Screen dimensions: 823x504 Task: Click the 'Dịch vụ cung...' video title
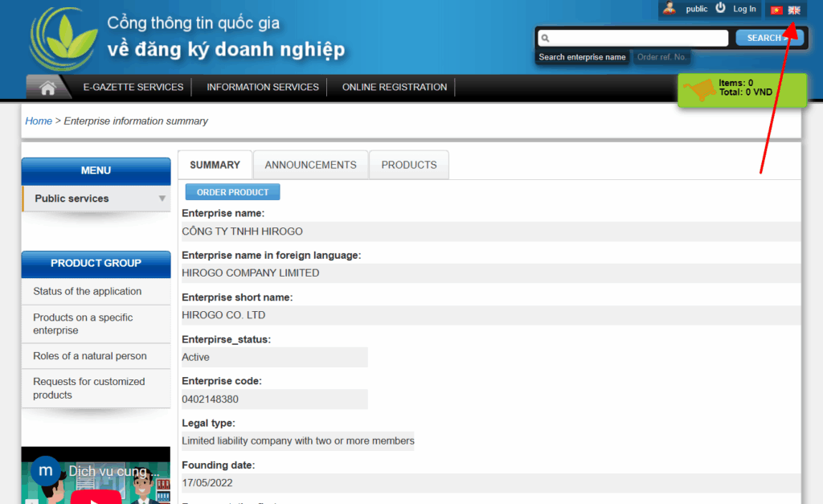tap(114, 472)
